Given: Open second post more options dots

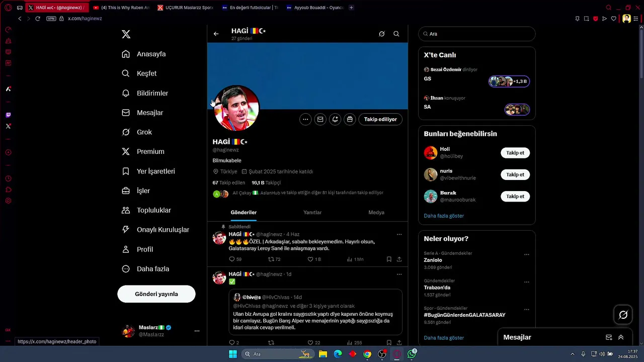Looking at the screenshot, I should [x=399, y=274].
